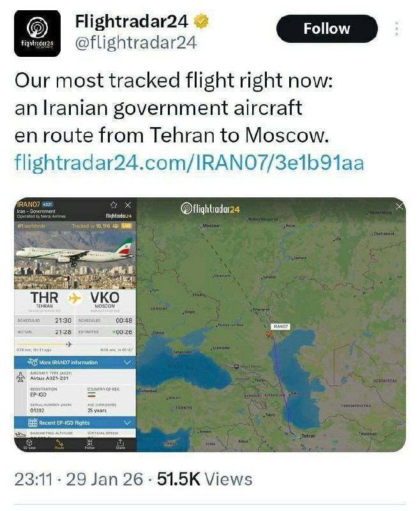420x511 pixels.
Task: Click the chevron beside More IRAN07 information
Action: click(126, 362)
